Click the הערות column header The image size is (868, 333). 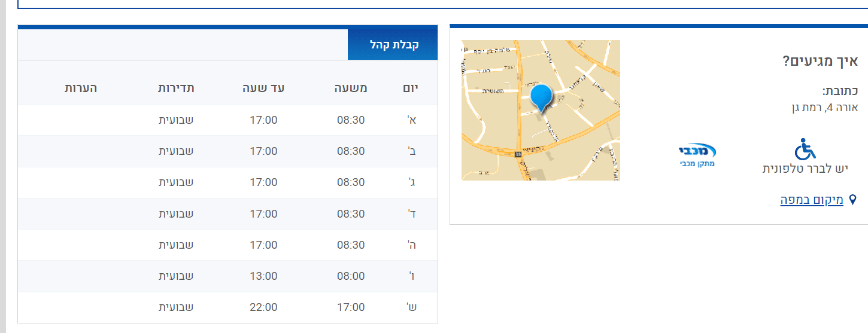tap(81, 88)
